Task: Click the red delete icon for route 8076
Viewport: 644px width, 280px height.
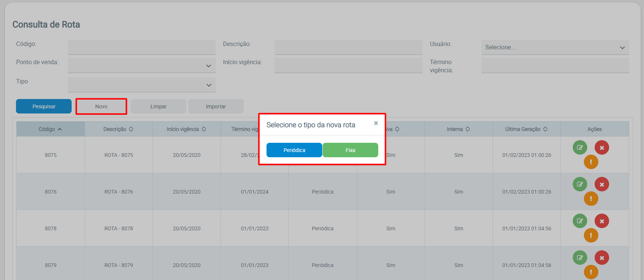Action: click(x=602, y=184)
